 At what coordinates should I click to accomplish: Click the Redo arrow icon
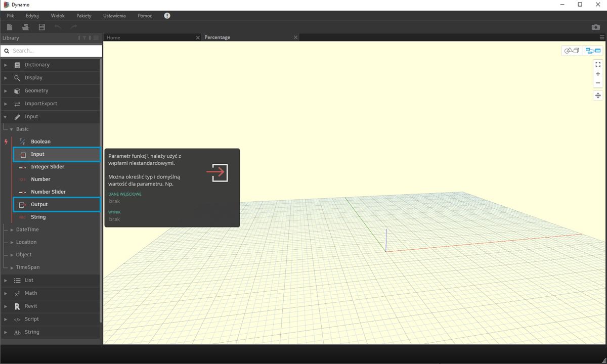coord(74,27)
